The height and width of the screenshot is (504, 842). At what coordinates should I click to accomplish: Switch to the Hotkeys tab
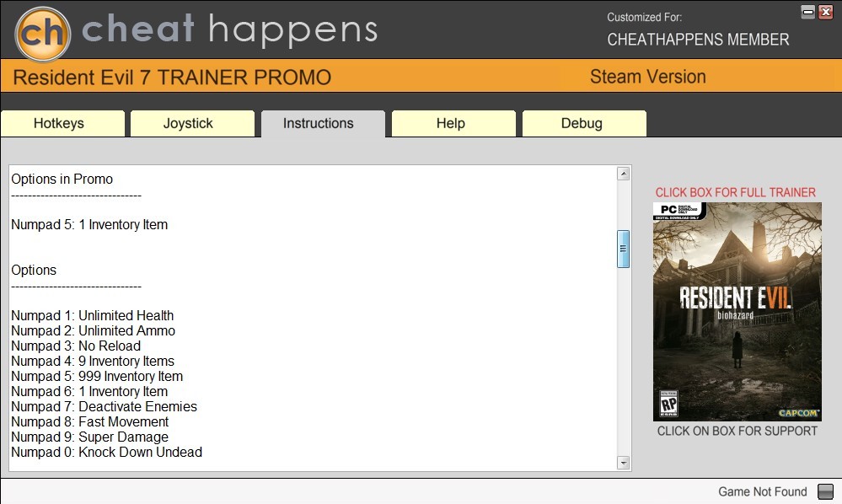click(59, 123)
